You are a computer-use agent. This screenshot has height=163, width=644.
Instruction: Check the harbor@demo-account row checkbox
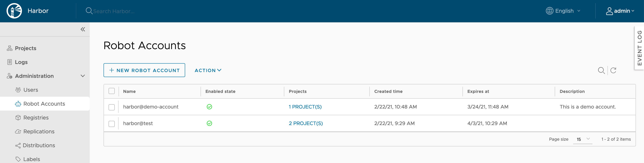tap(111, 107)
